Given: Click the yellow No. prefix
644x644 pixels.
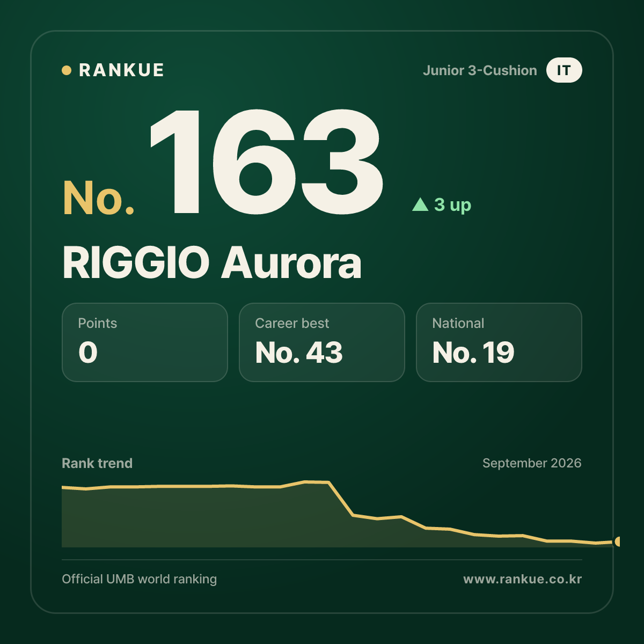Looking at the screenshot, I should click(99, 198).
